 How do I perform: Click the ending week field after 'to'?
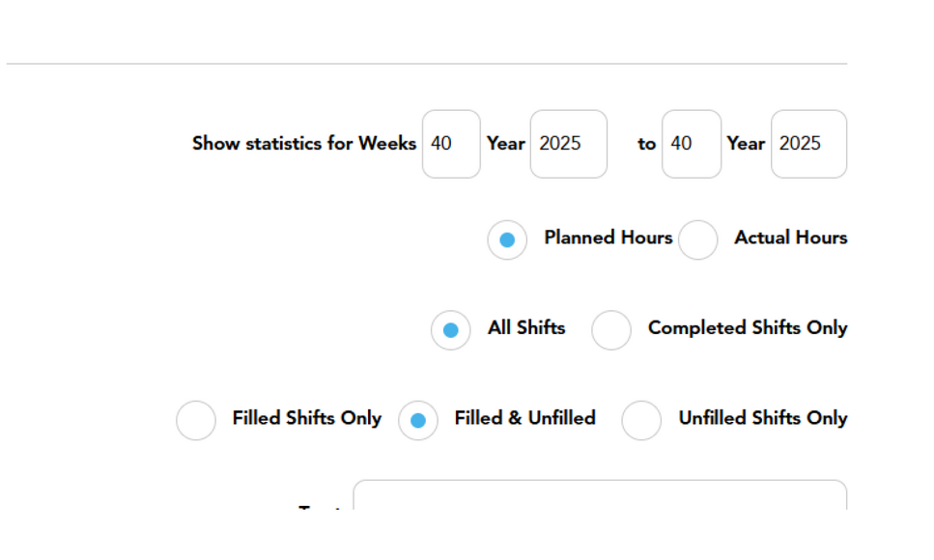pyautogui.click(x=692, y=144)
